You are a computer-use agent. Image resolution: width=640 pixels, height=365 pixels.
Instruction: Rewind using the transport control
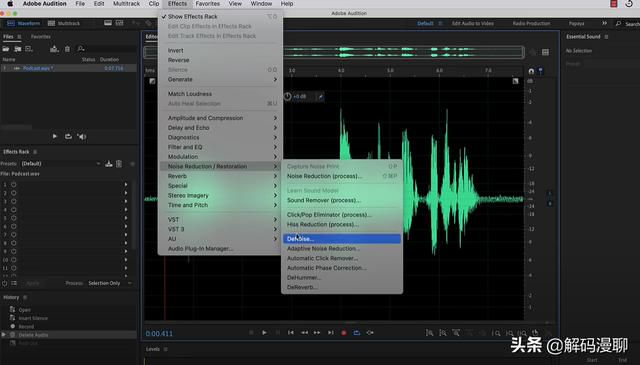304,333
